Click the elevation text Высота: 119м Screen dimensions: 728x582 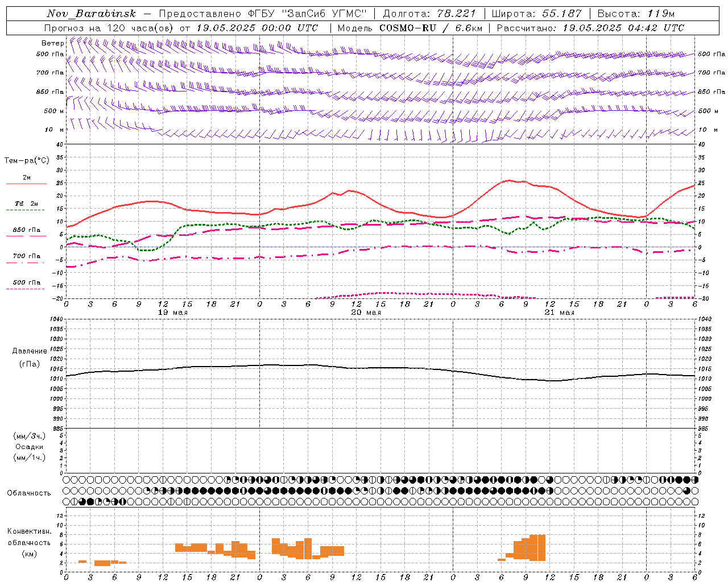pyautogui.click(x=636, y=14)
